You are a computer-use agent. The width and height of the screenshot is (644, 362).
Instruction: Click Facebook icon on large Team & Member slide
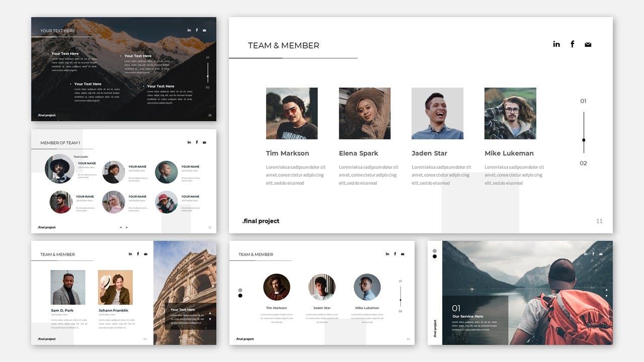[572, 44]
